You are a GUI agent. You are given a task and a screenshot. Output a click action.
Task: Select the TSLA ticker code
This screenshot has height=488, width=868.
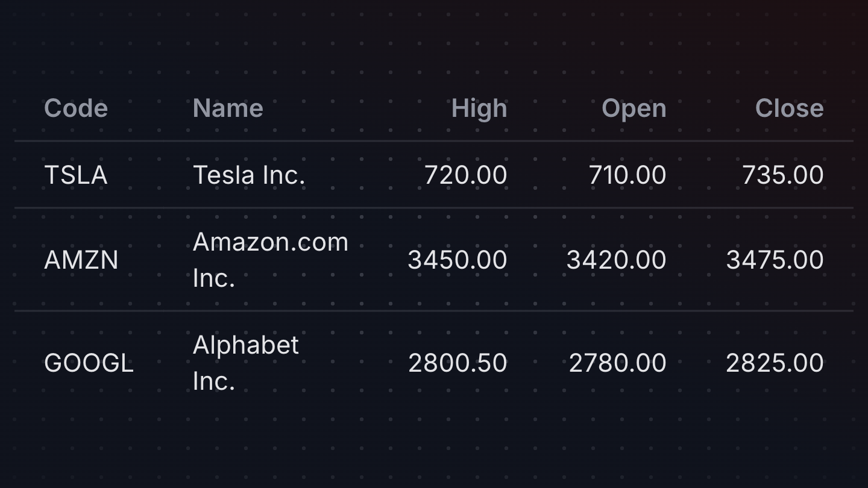coord(76,175)
